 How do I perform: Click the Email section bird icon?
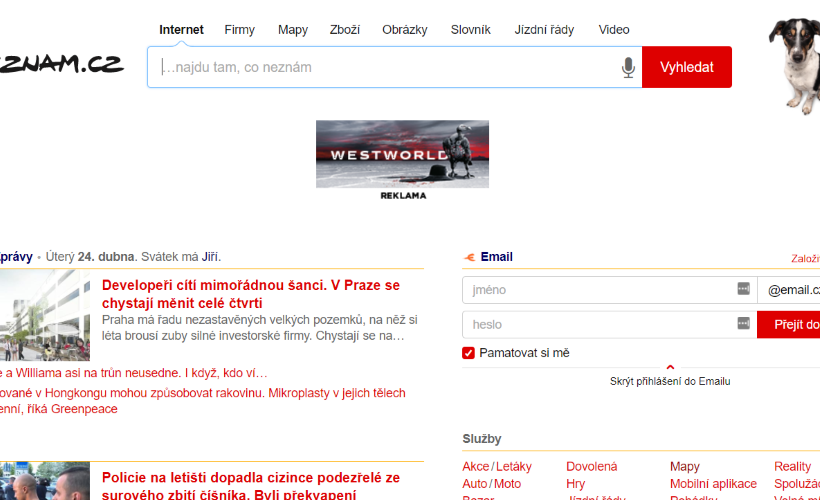pos(470,257)
